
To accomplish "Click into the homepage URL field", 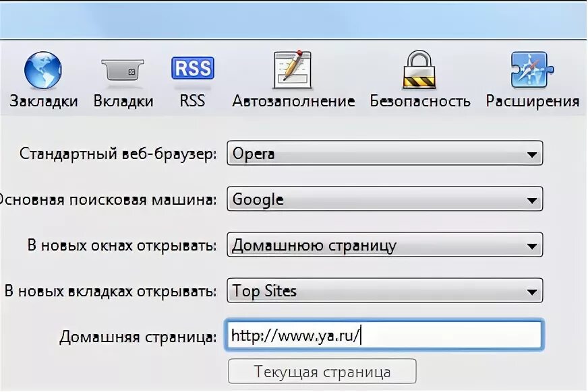I will pyautogui.click(x=384, y=335).
